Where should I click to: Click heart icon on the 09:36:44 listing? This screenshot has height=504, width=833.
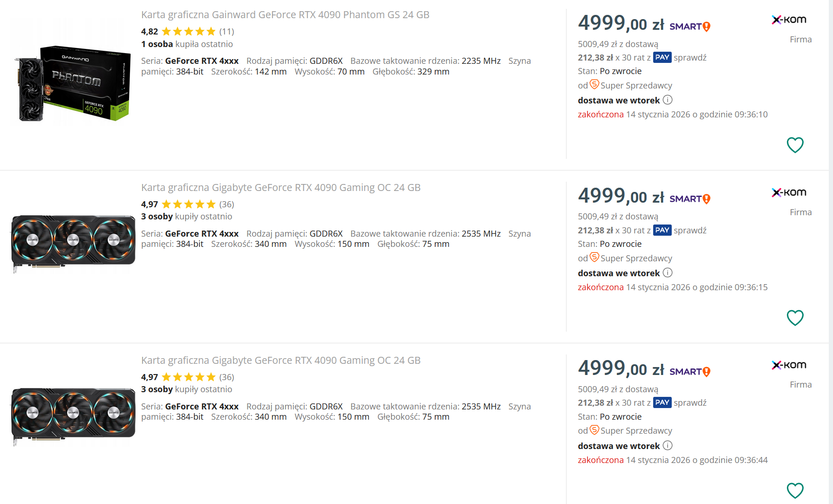[795, 490]
